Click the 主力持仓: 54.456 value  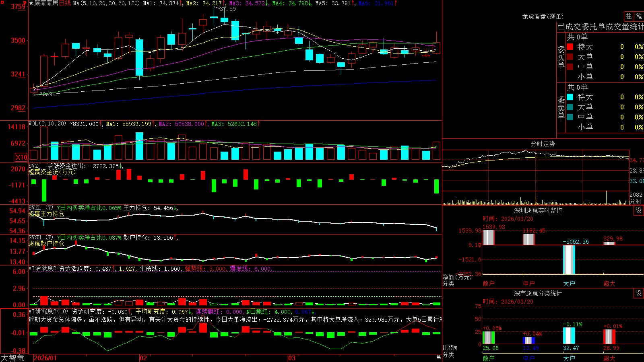[x=148, y=208]
